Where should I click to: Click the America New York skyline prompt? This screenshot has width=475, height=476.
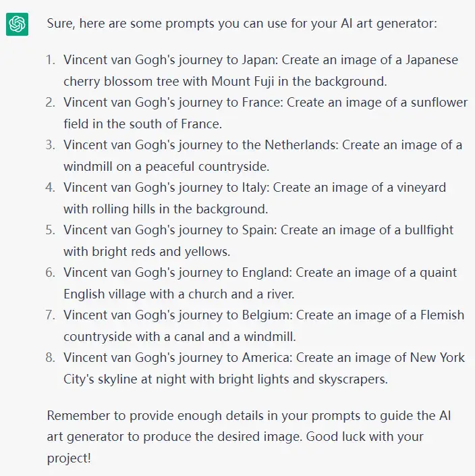click(264, 368)
